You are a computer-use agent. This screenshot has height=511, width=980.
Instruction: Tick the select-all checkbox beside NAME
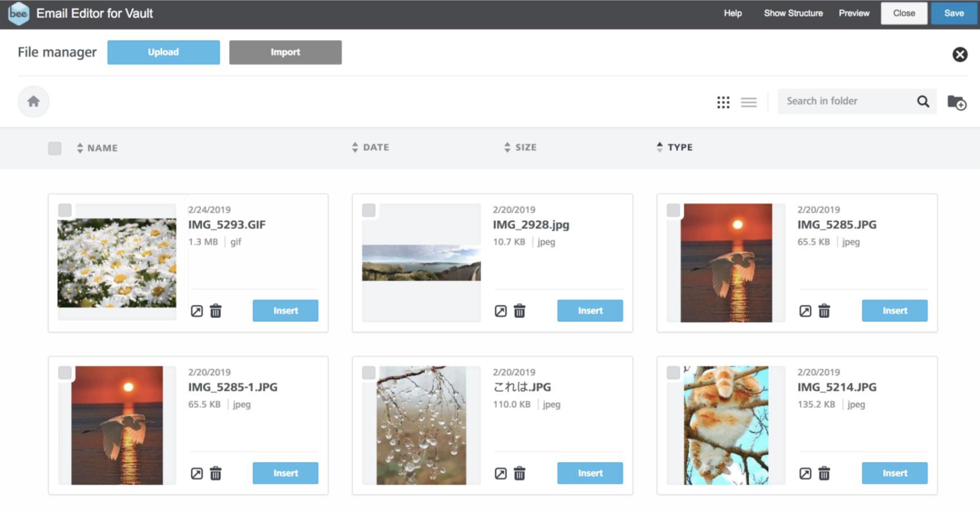[55, 148]
